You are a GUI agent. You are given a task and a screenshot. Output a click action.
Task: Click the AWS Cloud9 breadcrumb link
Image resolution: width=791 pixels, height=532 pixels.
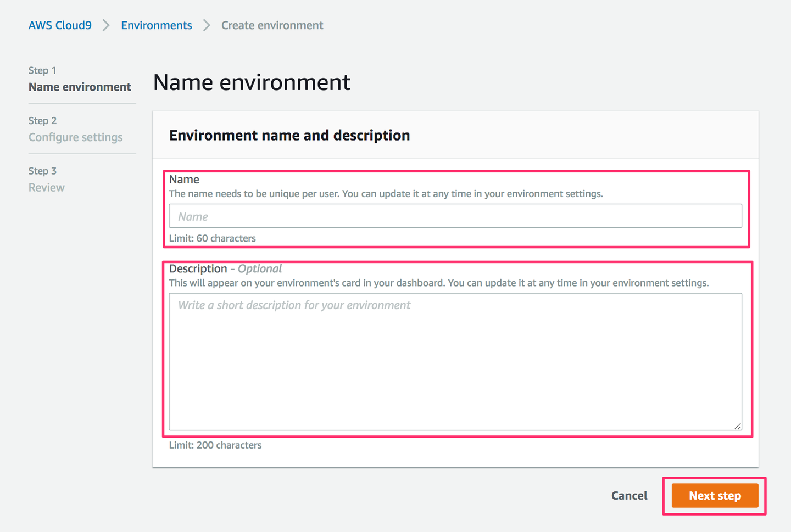click(60, 25)
